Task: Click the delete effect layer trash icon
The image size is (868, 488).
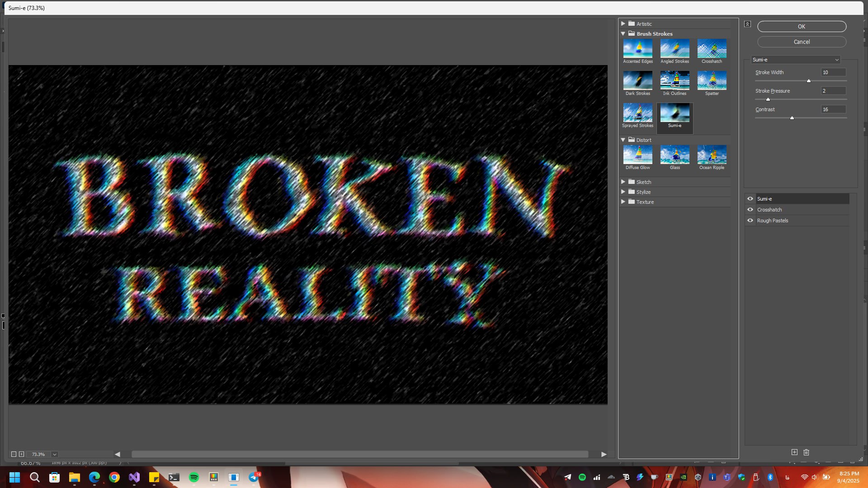Action: click(806, 452)
